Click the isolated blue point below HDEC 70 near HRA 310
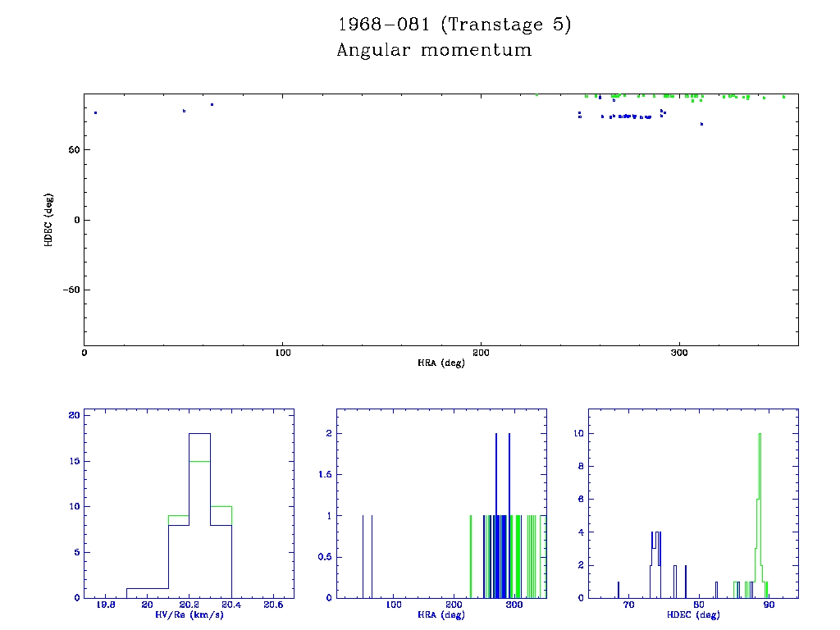Viewport: 840px width, 630px height. click(701, 124)
